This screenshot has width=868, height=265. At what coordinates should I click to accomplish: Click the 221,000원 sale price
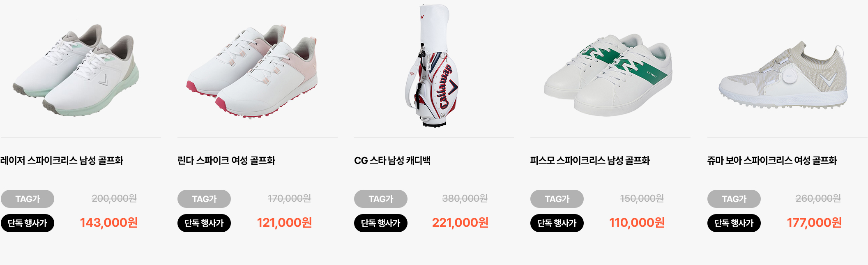[x=460, y=223]
